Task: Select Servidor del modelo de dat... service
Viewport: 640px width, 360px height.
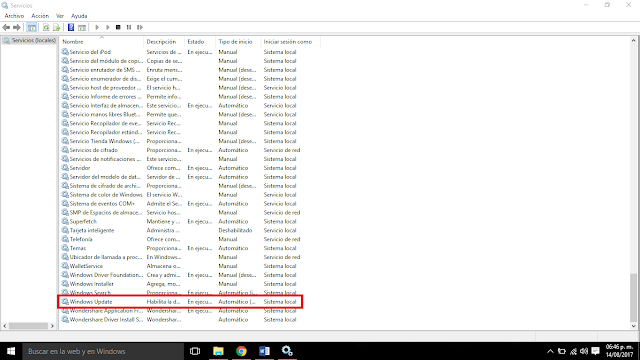Action: click(x=180, y=177)
